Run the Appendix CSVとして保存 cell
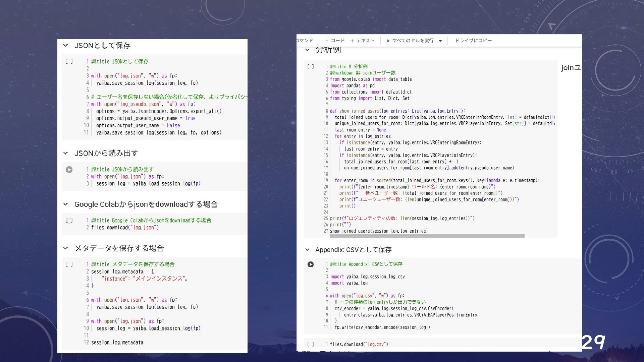 311,264
